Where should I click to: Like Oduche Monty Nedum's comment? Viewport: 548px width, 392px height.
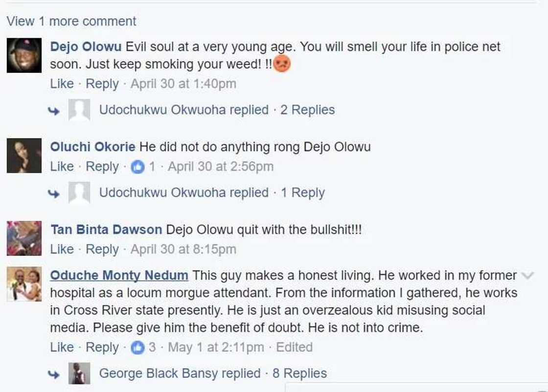[x=62, y=347]
